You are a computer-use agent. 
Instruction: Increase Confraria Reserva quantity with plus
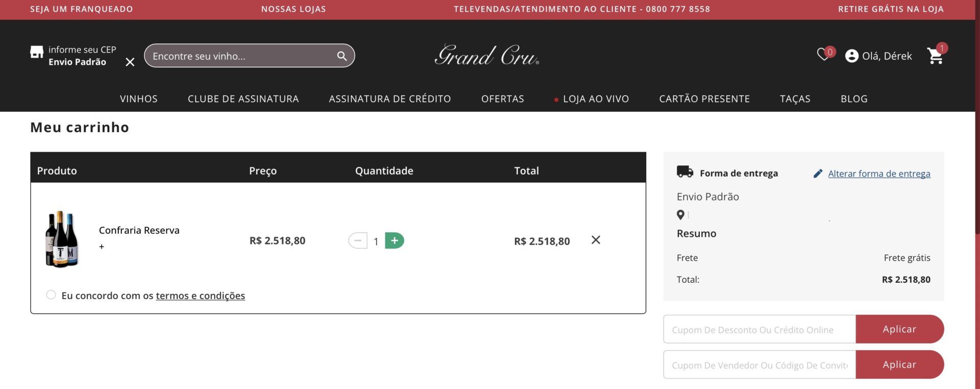394,240
